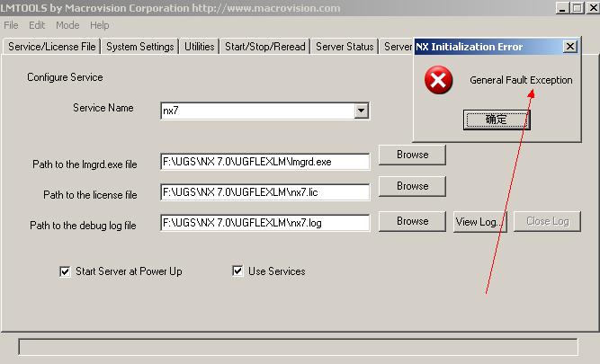Click the debug log file path field

pos(265,223)
